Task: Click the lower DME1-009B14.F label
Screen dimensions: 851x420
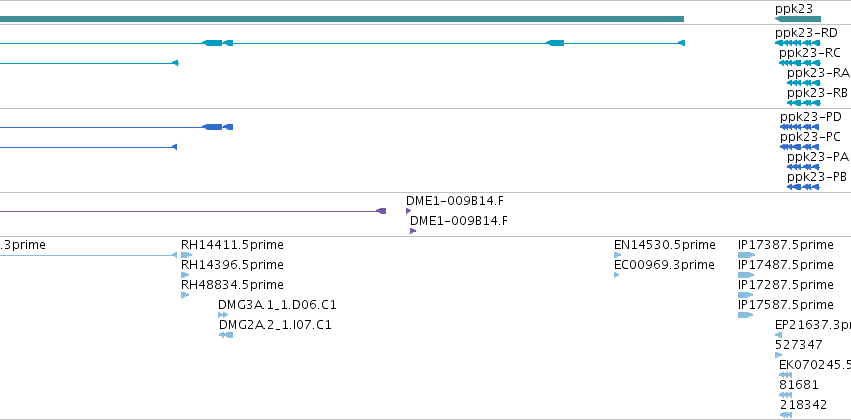Action: coord(459,221)
